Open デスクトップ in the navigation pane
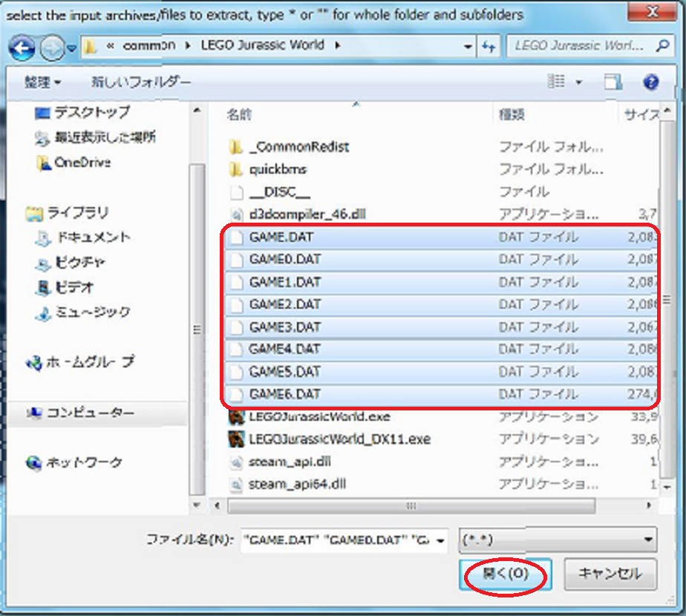686x616 pixels. pos(82,112)
